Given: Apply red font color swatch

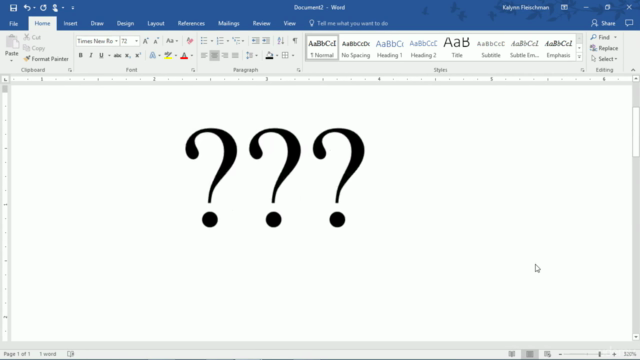Looking at the screenshot, I should (184, 56).
